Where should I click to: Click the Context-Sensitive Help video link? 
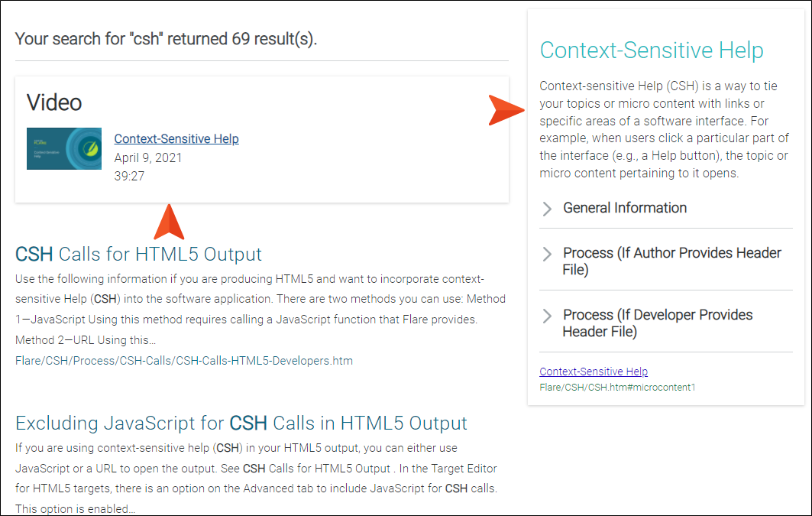tap(176, 139)
